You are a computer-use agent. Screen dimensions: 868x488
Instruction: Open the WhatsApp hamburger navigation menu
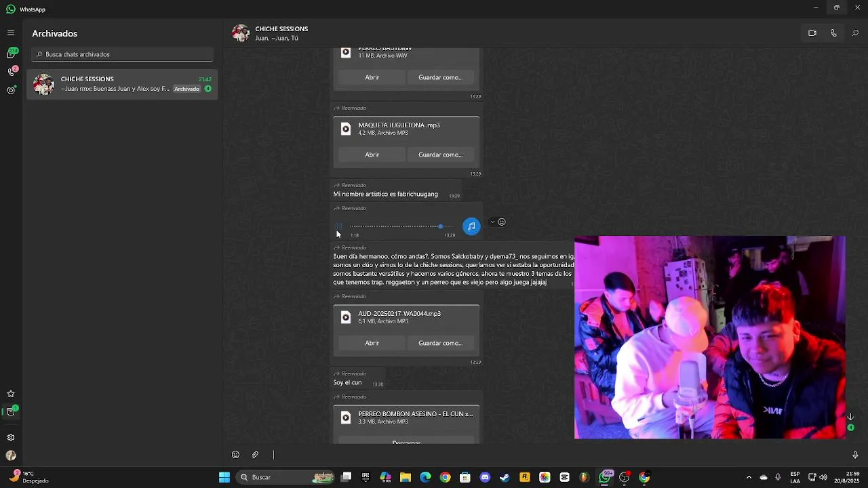pos(11,33)
